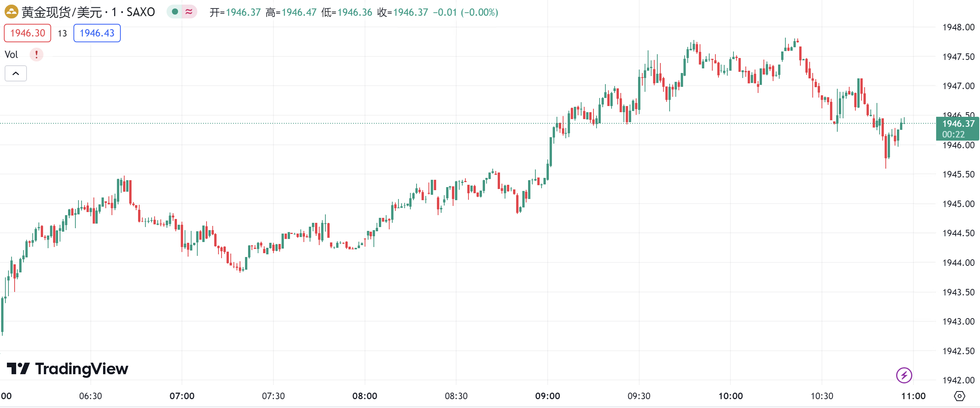Click the green market status dot
This screenshot has height=408, width=980.
pos(175,12)
